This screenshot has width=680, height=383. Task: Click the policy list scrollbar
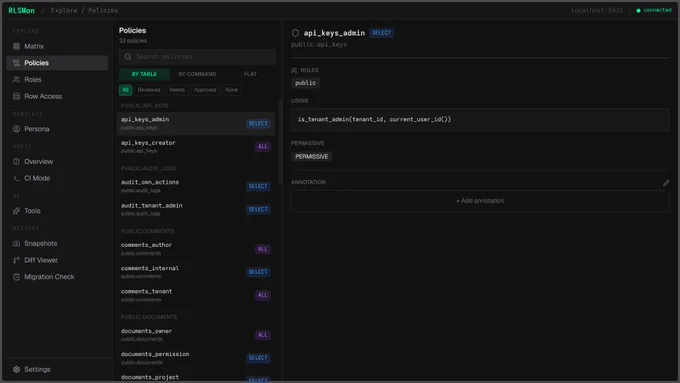[x=281, y=143]
